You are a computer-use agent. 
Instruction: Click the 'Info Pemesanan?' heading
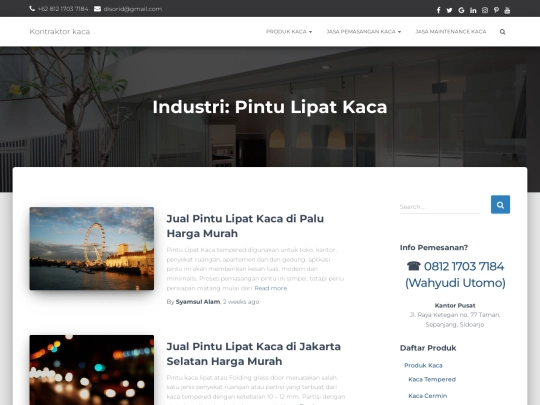coord(434,248)
